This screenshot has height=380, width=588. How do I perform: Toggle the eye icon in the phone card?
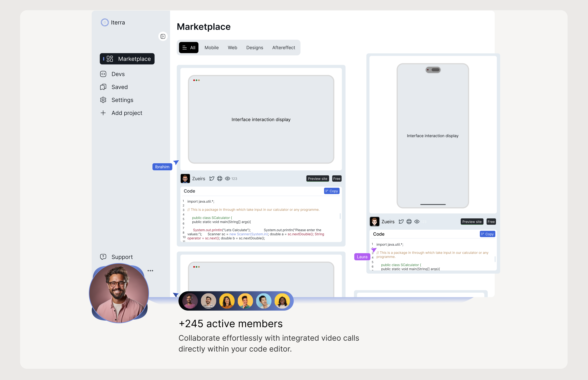(x=417, y=222)
